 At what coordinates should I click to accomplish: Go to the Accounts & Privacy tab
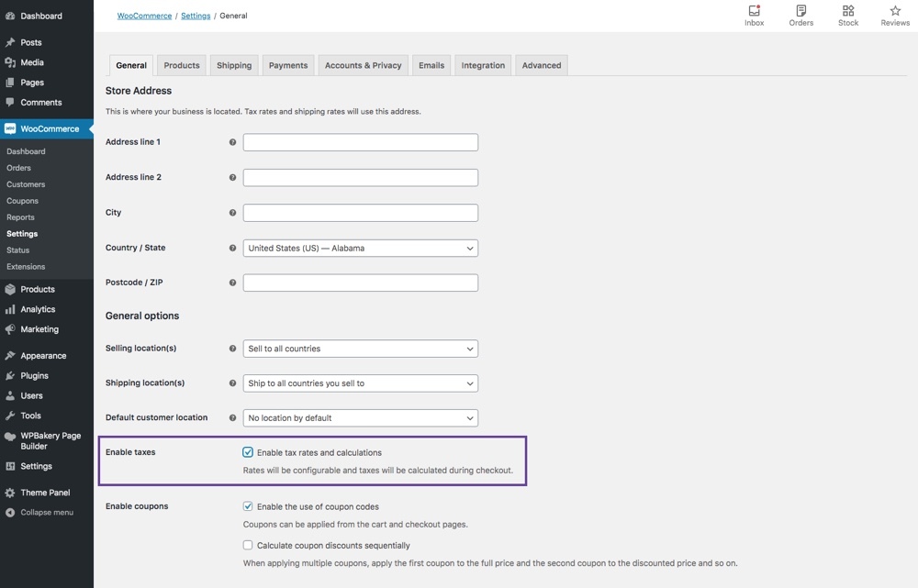pyautogui.click(x=363, y=65)
